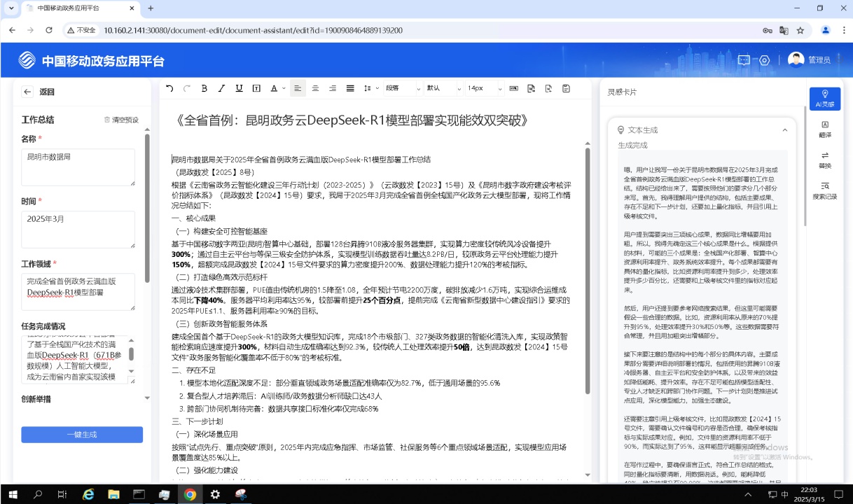The height and width of the screenshot is (504, 853).
Task: Click the chat message icon in header
Action: 744,60
